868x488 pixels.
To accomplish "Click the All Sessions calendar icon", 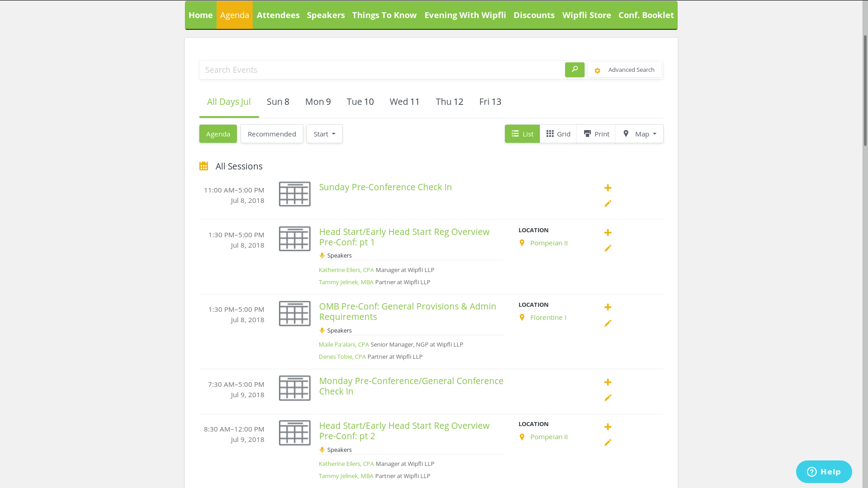I will click(203, 166).
